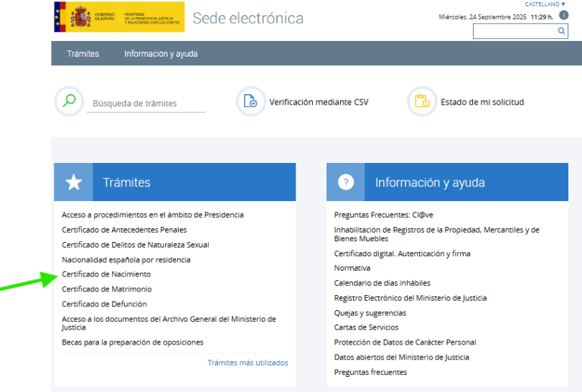Open Certificado de Nacimiento link
This screenshot has width=582, height=392.
(106, 274)
